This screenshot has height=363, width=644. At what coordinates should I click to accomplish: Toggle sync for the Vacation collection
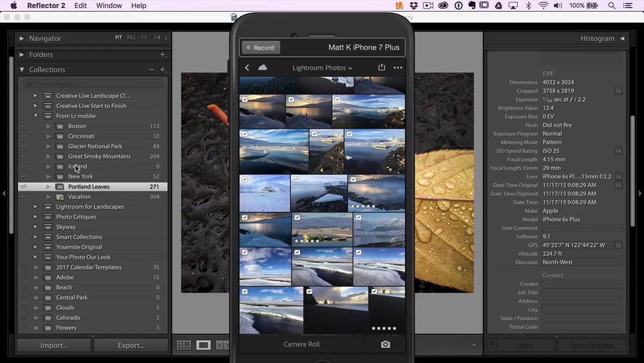(23, 197)
